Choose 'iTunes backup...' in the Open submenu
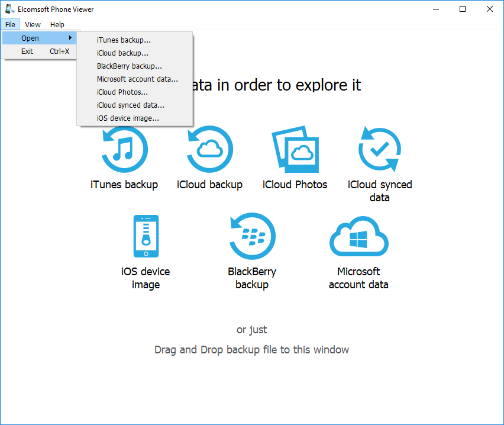 coord(135,40)
